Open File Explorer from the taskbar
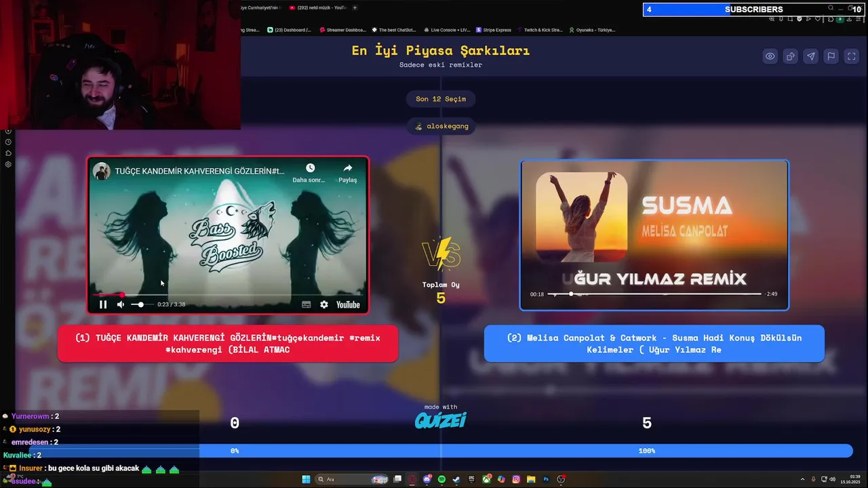868x488 pixels. click(x=531, y=479)
